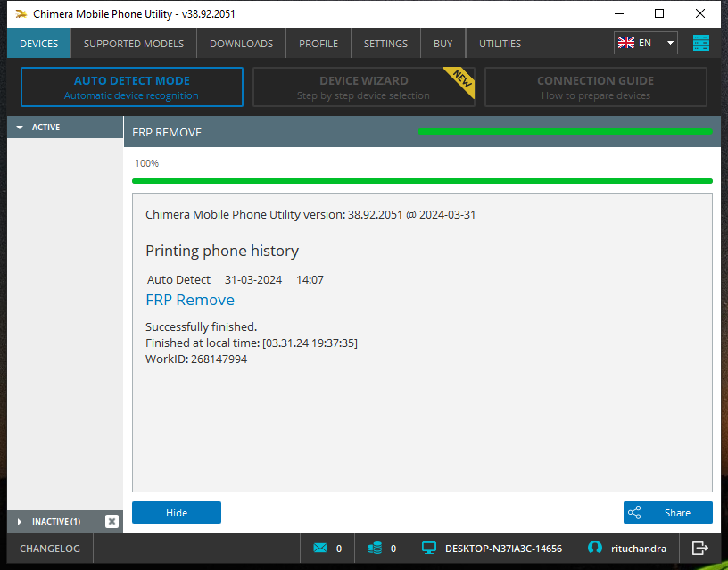
Task: Open the DEVICE WIZARD option
Action: 363,87
